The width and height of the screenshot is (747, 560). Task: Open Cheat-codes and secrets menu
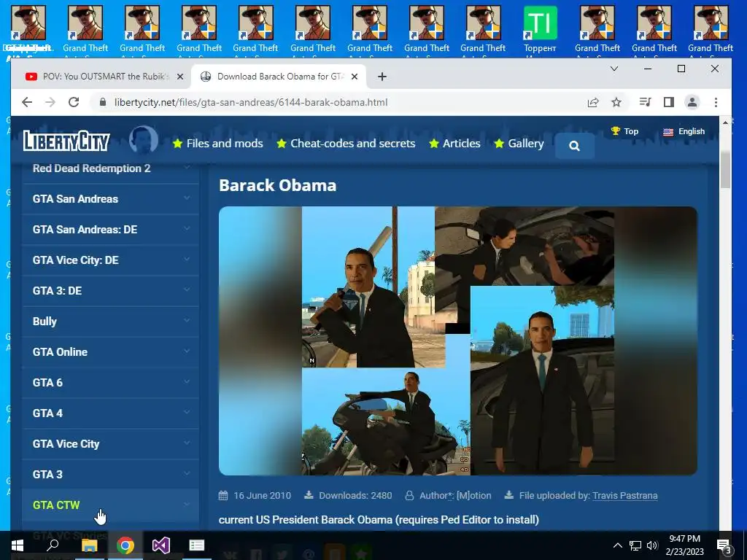click(346, 144)
